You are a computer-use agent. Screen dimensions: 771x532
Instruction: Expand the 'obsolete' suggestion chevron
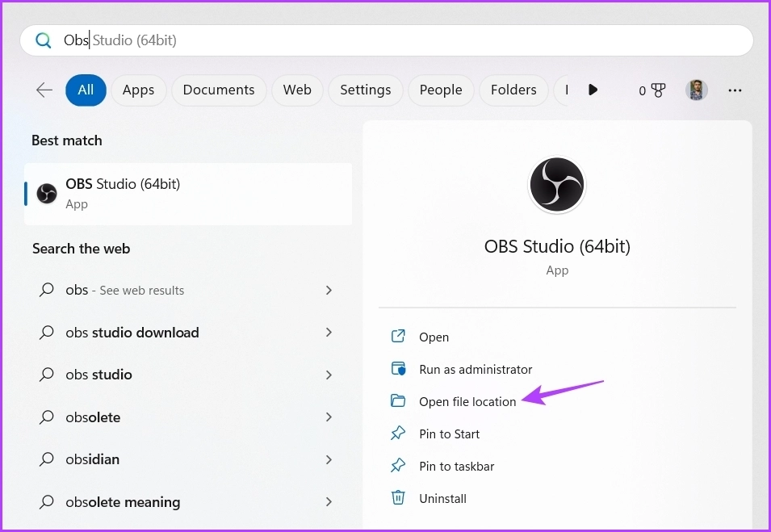tap(329, 417)
